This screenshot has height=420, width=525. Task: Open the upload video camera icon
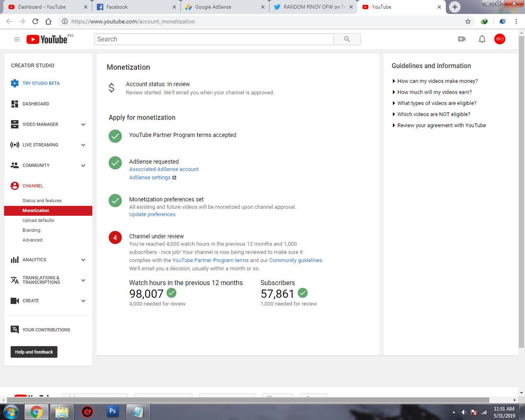coord(462,39)
